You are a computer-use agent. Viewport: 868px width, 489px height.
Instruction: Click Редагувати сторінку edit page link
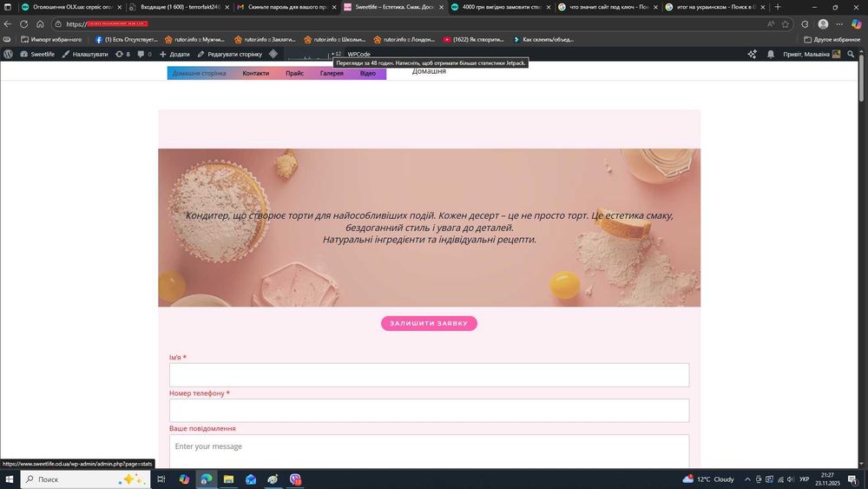(x=230, y=54)
